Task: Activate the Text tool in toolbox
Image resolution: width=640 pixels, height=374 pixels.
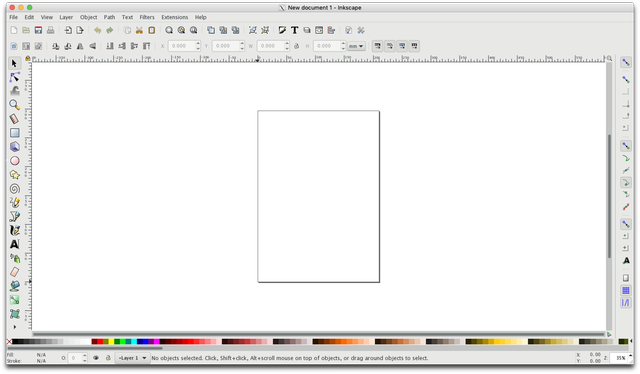Action: click(x=14, y=244)
